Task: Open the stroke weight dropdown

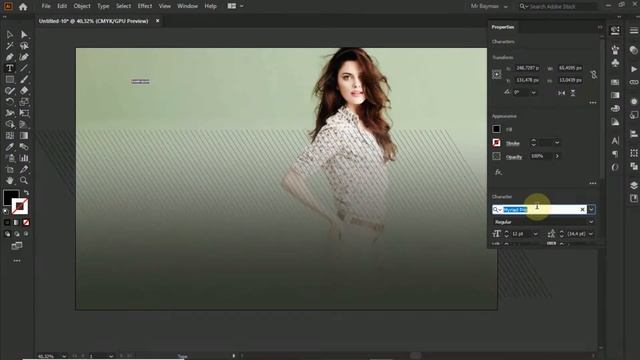Action: (x=557, y=142)
